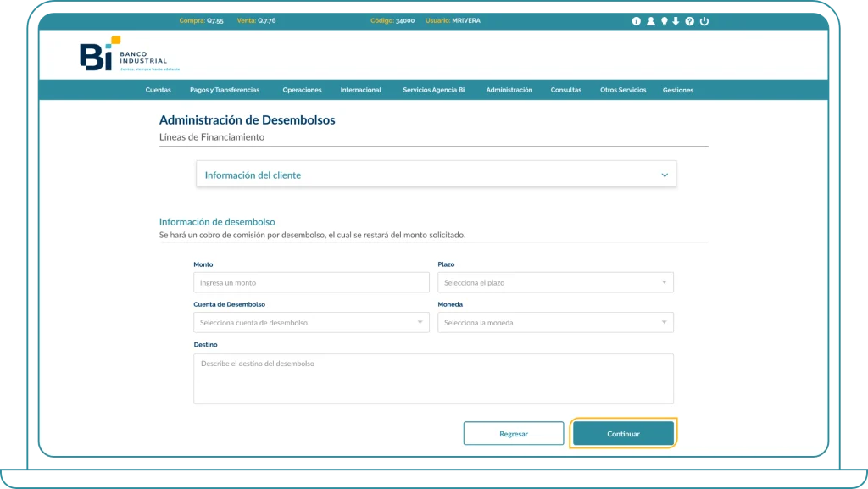Select the Operaciones menu item
868x489 pixels.
(302, 90)
